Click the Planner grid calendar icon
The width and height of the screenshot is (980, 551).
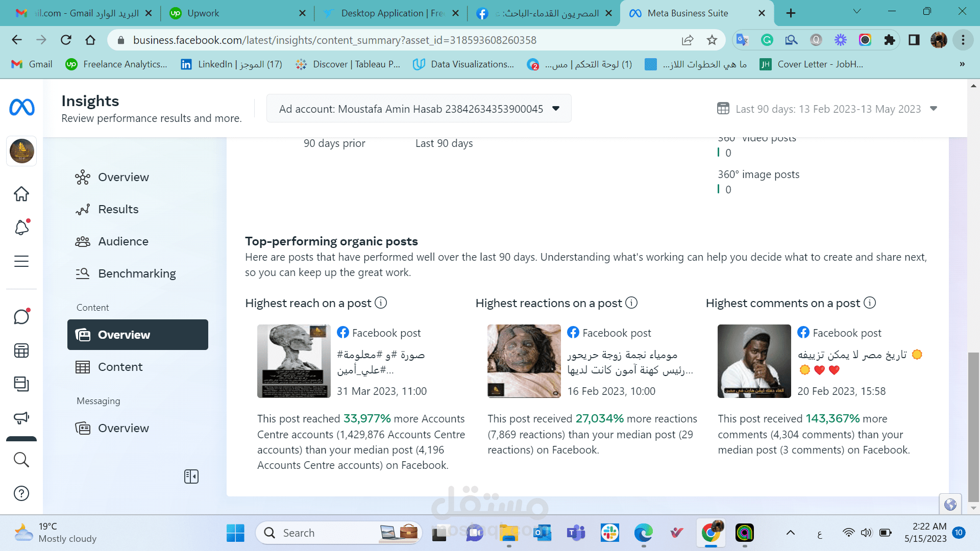point(21,350)
